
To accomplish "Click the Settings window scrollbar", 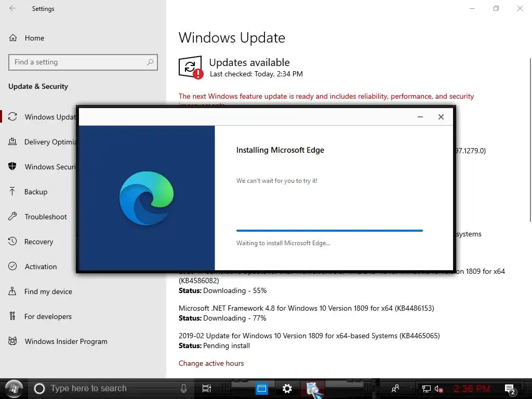I will (530, 140).
